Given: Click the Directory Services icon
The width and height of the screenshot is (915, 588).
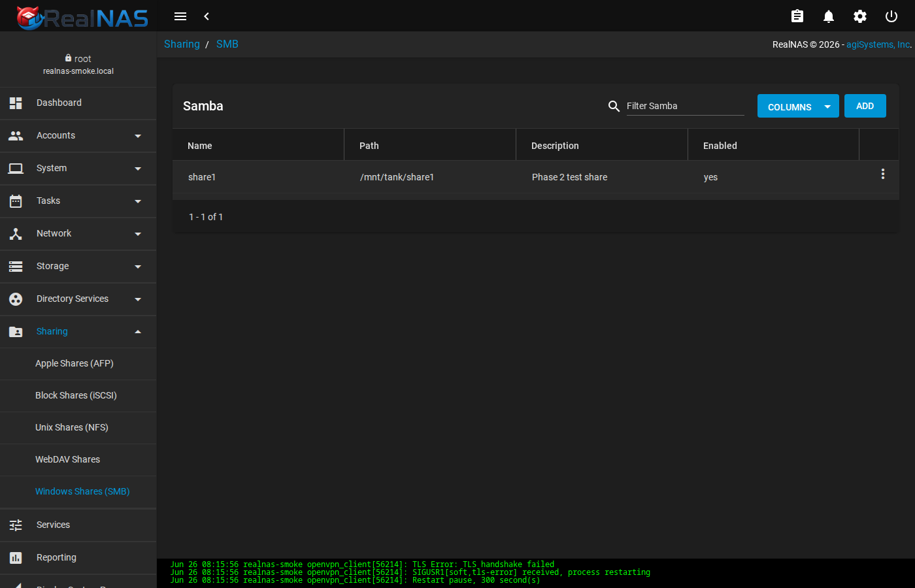Looking at the screenshot, I should point(16,299).
